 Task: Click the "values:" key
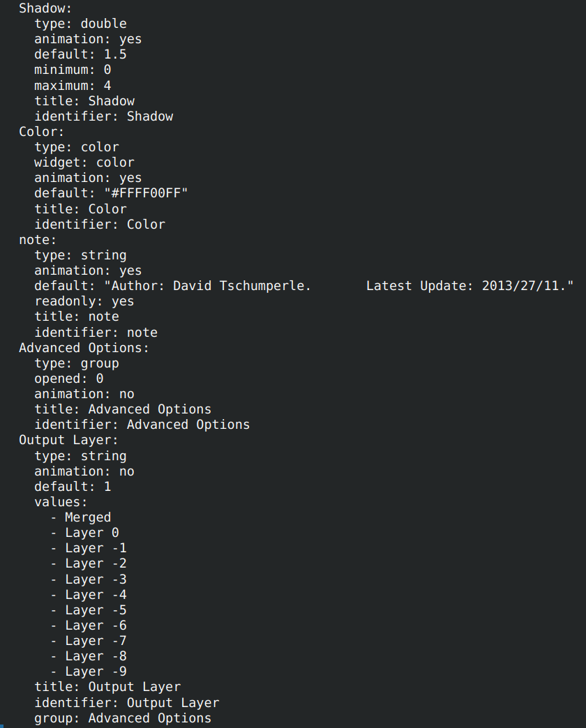point(61,502)
